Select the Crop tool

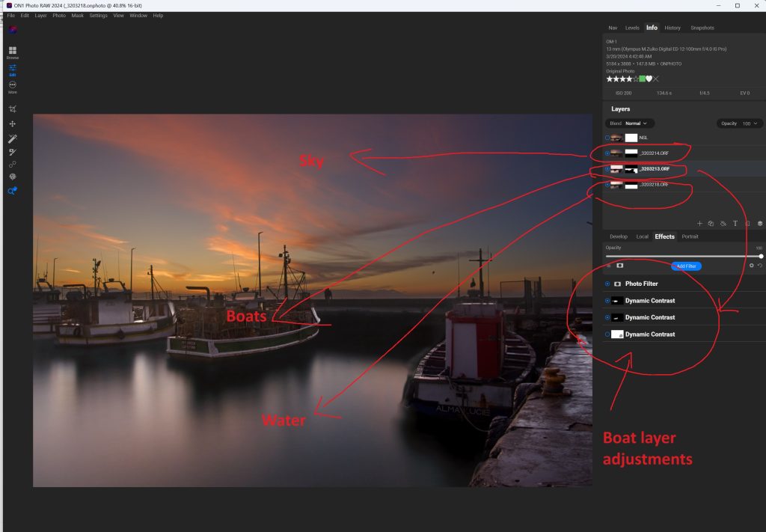click(x=12, y=109)
